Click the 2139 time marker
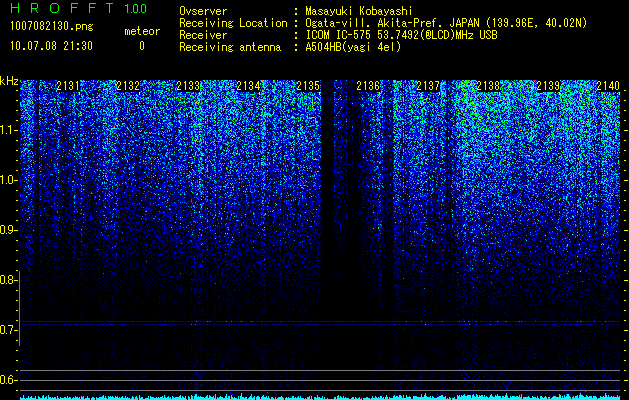This screenshot has height=400, width=629. [548, 85]
